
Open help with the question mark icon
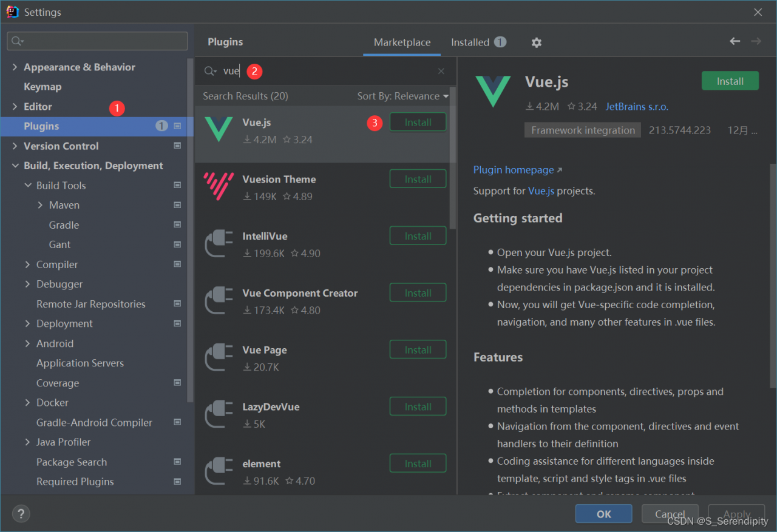pyautogui.click(x=21, y=514)
